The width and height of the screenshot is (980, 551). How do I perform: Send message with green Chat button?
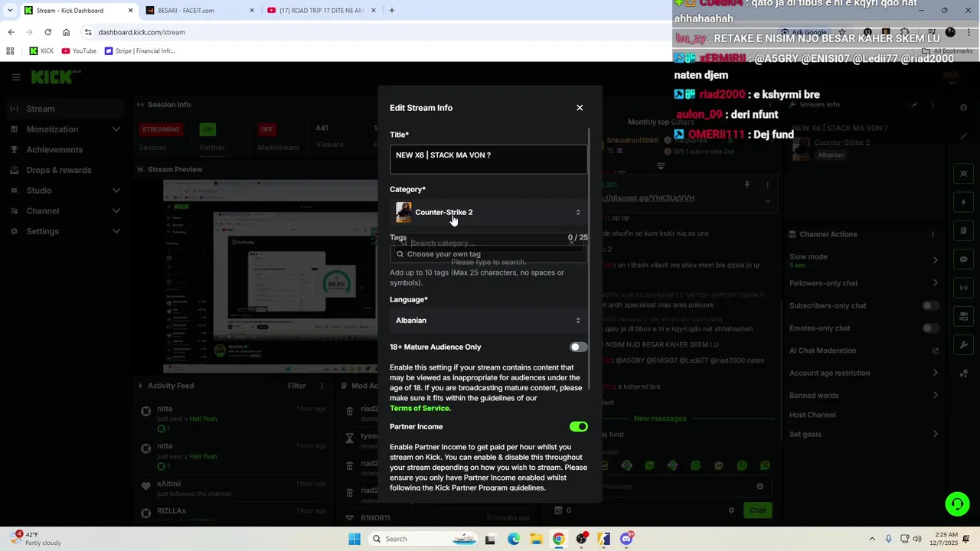tap(757, 510)
